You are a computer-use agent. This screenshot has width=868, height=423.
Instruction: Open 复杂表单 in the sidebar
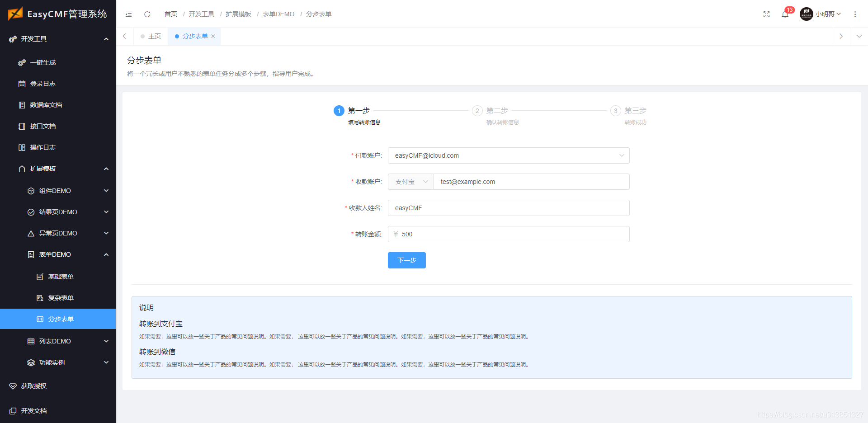tap(58, 298)
